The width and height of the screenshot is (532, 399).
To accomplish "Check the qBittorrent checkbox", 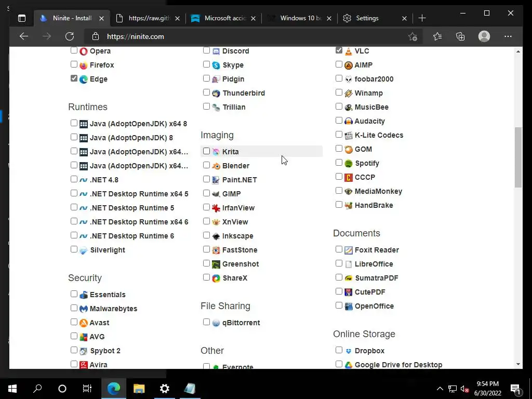I will [x=206, y=322].
